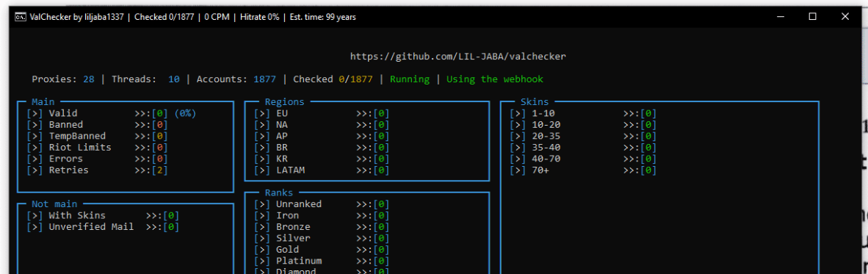Select the 40-70 skins row
Viewport: 868px width, 274px height.
point(583,159)
